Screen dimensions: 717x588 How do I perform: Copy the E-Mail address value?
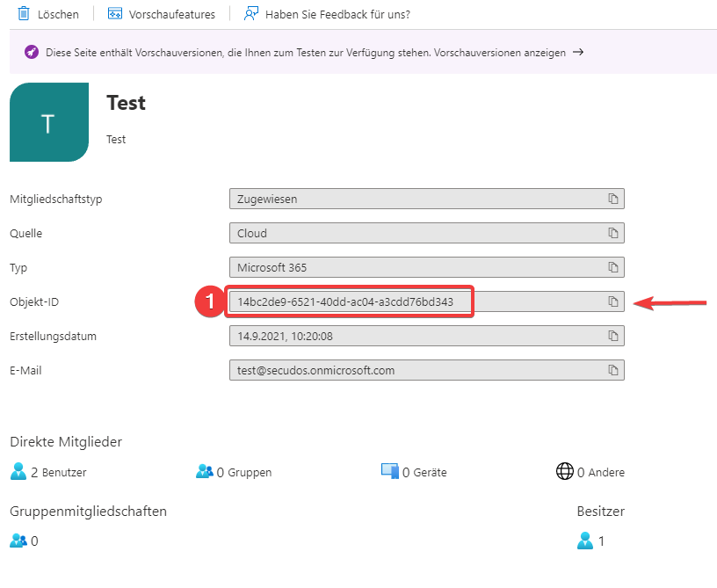(x=613, y=370)
